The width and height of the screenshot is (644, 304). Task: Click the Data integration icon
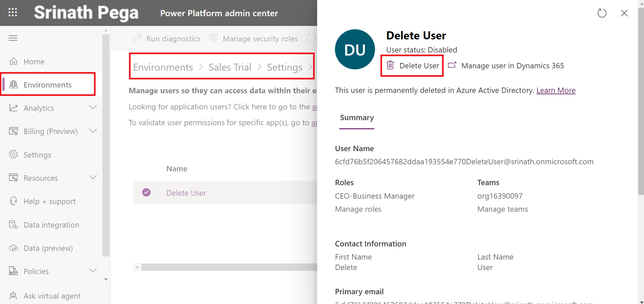tap(13, 225)
